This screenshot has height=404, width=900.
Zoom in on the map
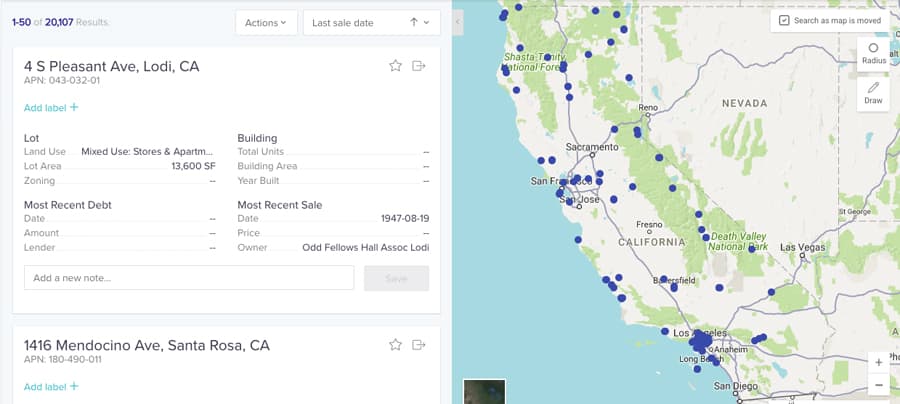point(879,362)
